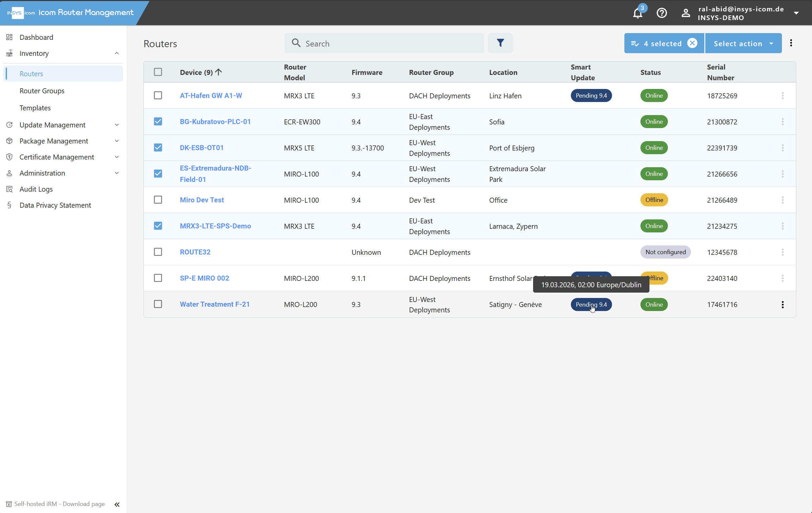The image size is (812, 513).
Task: Open the Miro Dev Test router link
Action: (202, 200)
